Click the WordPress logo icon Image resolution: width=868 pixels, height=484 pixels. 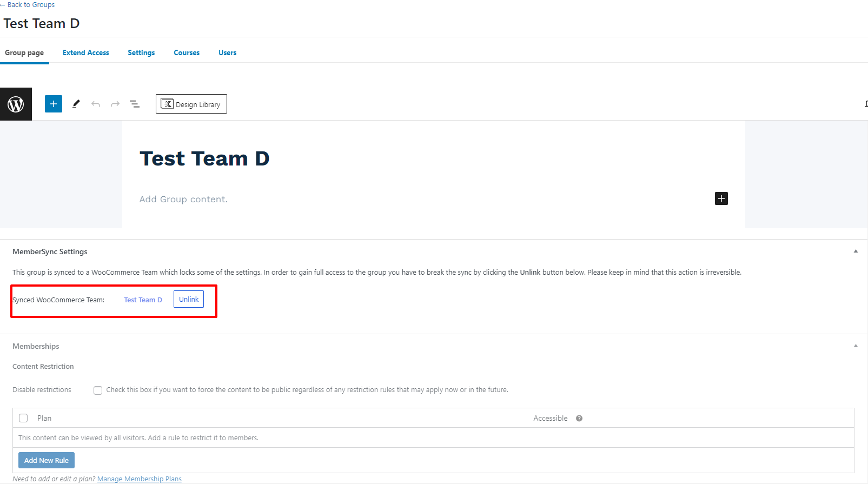pyautogui.click(x=16, y=104)
